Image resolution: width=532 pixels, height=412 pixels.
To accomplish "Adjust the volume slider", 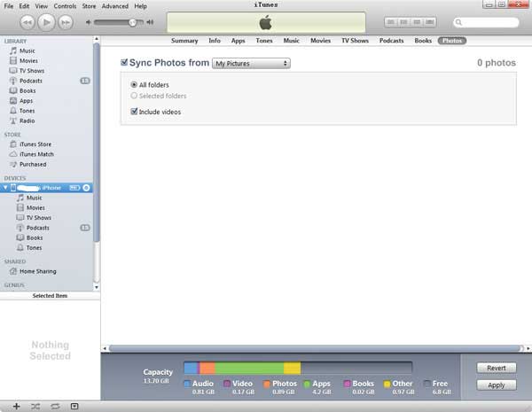I will pos(133,21).
